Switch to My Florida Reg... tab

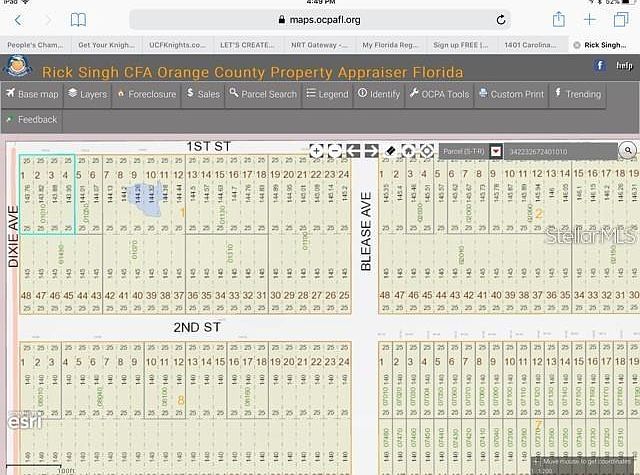pos(390,45)
